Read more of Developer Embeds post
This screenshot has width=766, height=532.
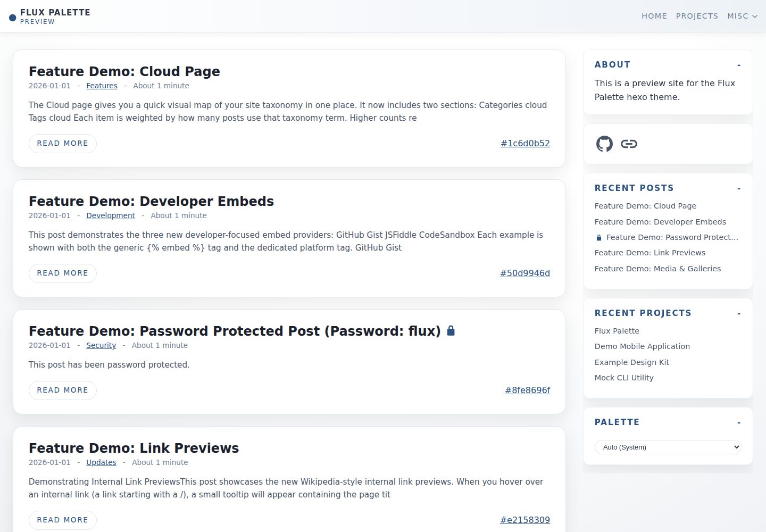click(x=63, y=273)
